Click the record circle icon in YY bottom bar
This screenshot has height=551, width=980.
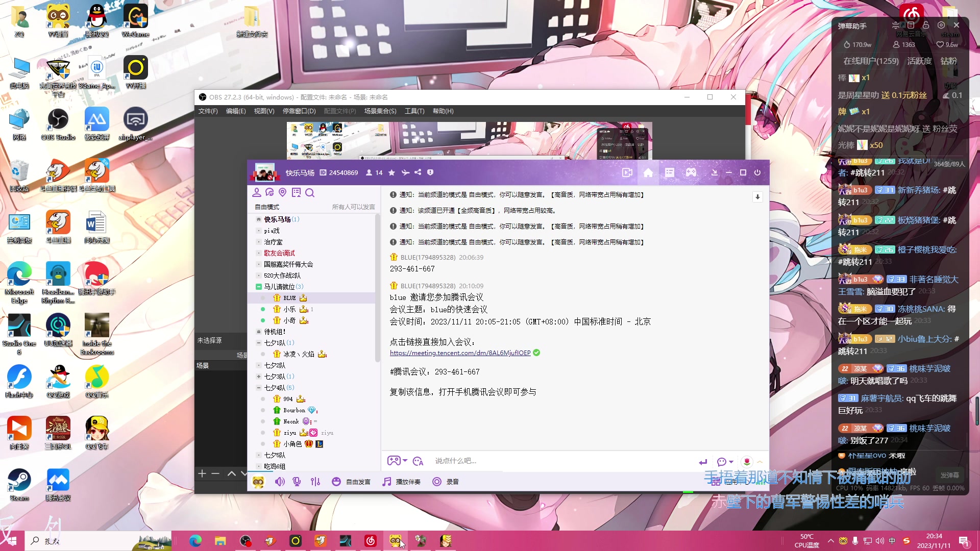437,482
